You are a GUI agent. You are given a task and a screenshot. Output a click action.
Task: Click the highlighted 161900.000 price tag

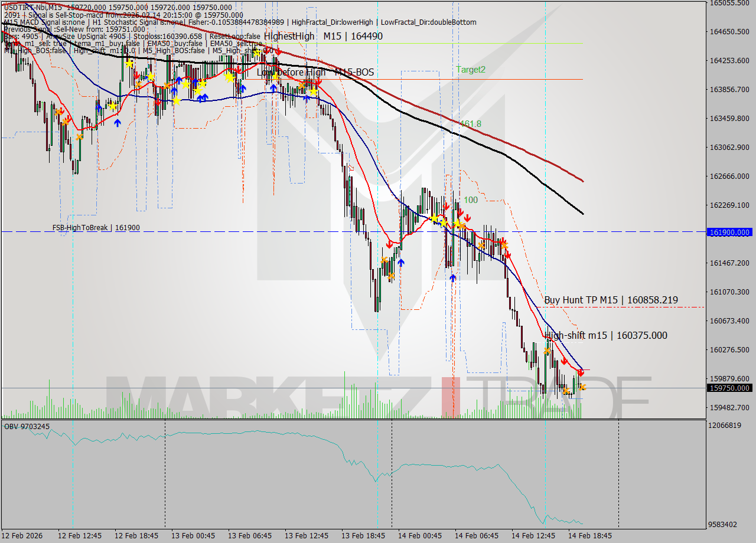pyautogui.click(x=730, y=232)
